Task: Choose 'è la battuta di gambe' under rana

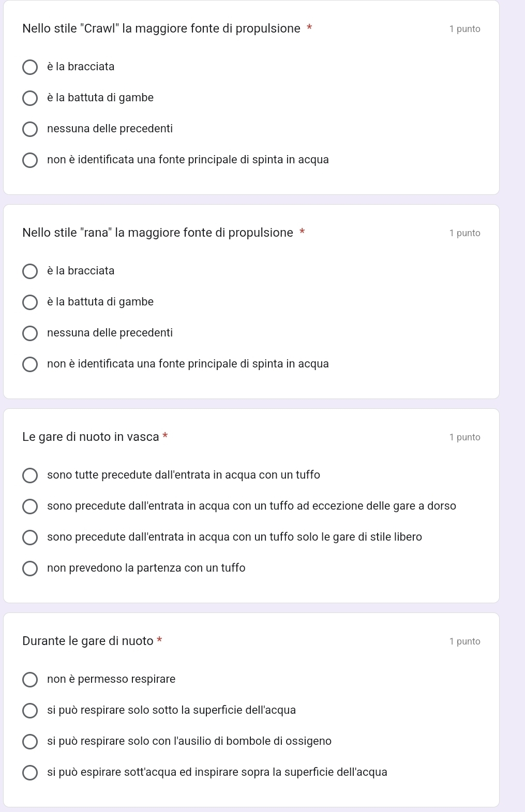Action: tap(30, 302)
